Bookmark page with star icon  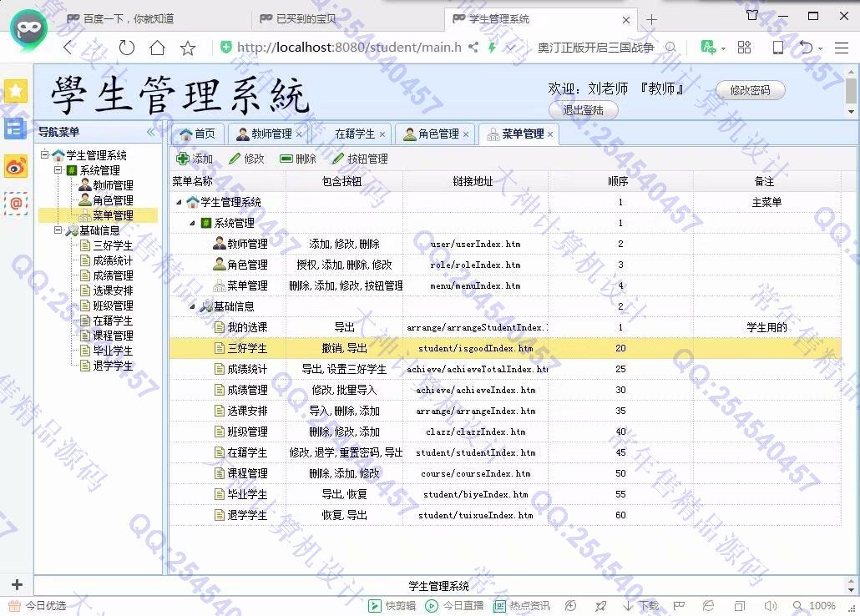tap(188, 48)
